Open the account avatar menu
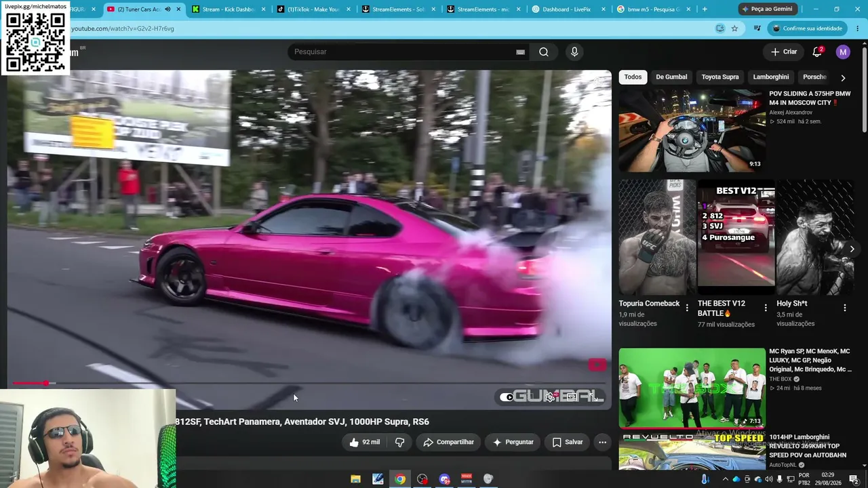The image size is (868, 488). coord(843,52)
